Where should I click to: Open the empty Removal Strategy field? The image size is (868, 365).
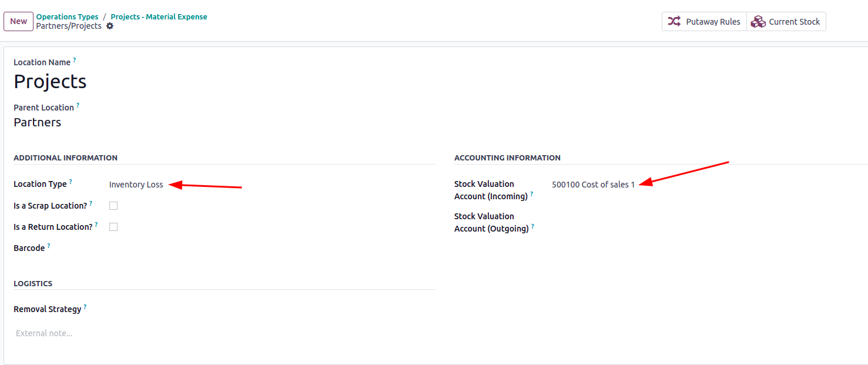pos(272,309)
